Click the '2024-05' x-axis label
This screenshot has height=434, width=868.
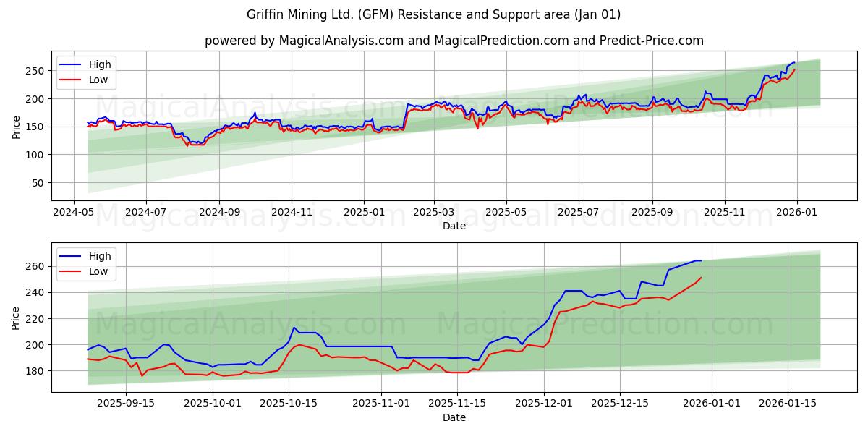tap(73, 213)
